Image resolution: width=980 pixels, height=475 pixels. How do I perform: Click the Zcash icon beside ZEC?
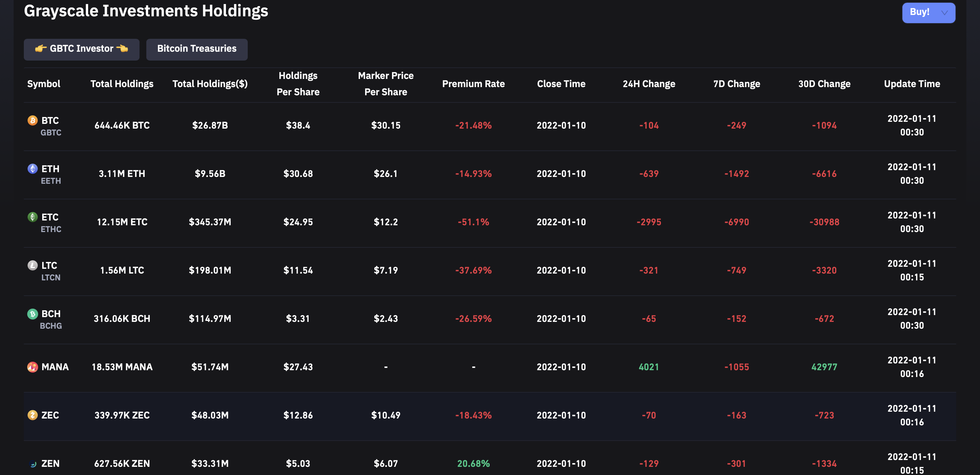[x=33, y=415]
